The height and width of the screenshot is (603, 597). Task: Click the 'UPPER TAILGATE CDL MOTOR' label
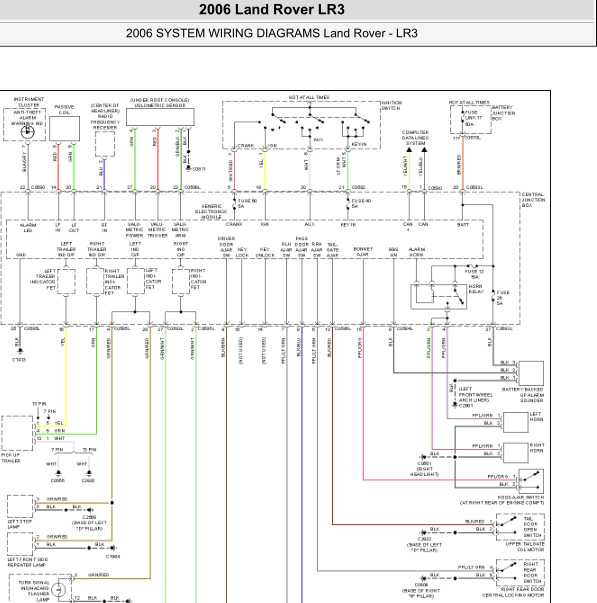pos(525,547)
